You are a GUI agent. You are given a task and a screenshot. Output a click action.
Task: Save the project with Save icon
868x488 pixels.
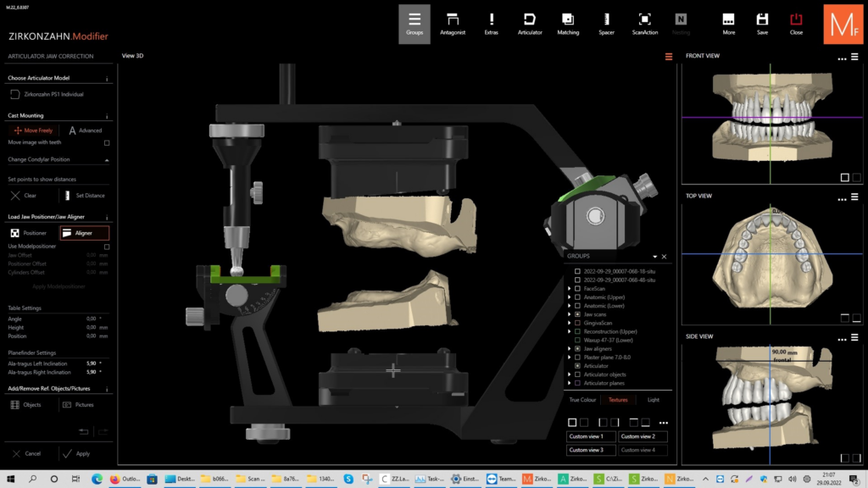coord(762,25)
